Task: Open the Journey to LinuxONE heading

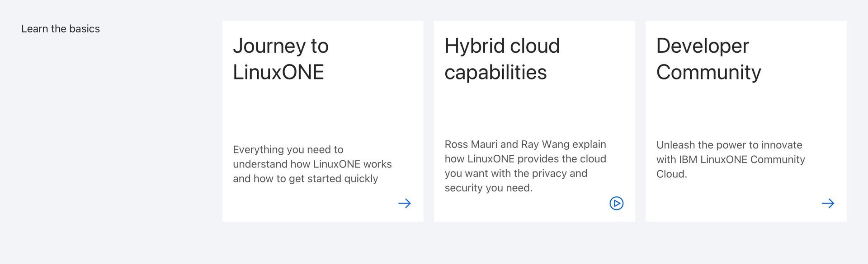Action: click(x=281, y=59)
